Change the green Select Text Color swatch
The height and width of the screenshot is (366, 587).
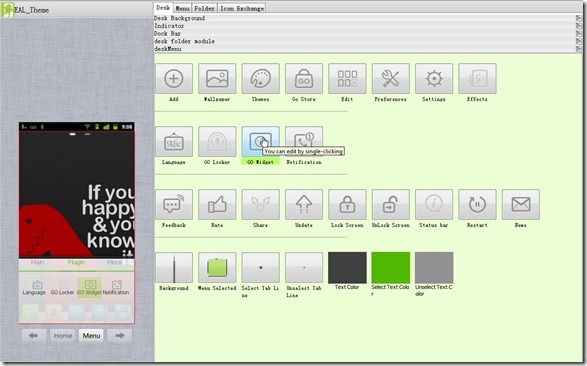[390, 267]
